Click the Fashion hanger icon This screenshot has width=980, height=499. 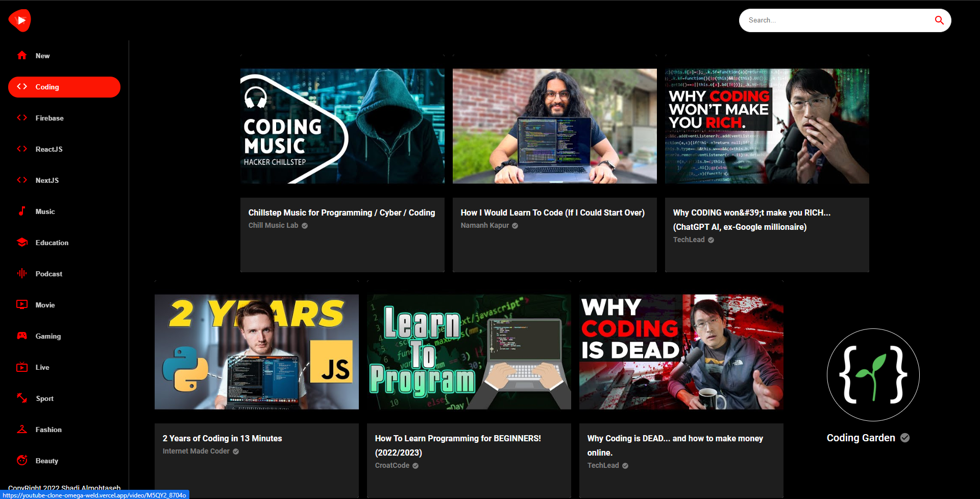22,430
